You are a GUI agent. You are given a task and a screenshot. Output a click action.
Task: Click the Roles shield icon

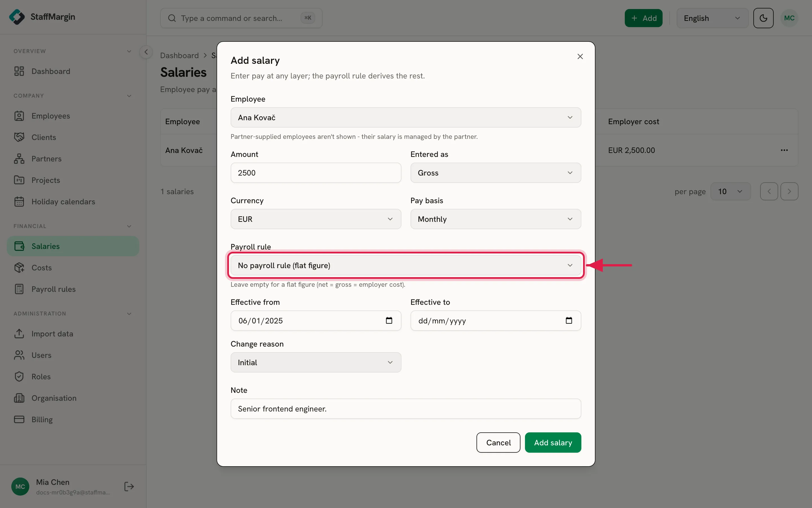pos(19,377)
